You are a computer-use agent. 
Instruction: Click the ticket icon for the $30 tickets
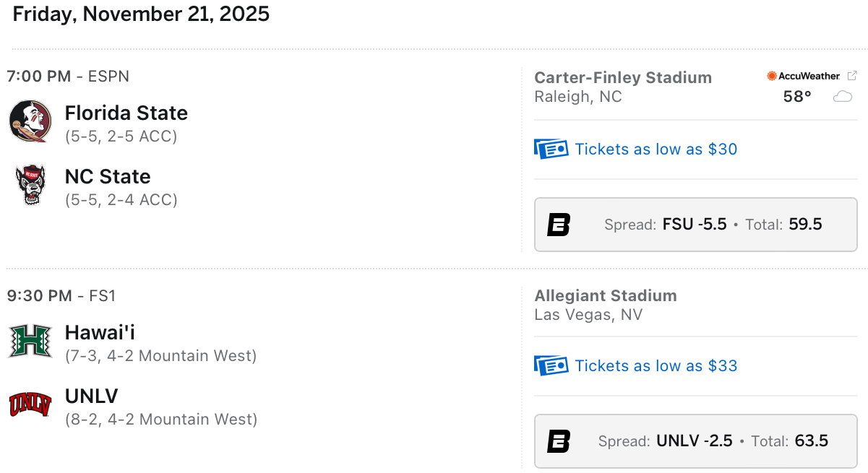(551, 149)
